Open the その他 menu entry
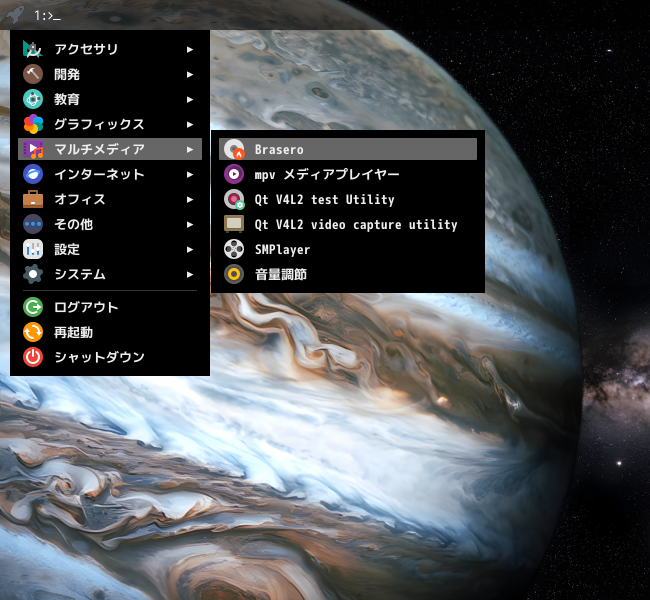650x600 pixels. click(x=110, y=224)
